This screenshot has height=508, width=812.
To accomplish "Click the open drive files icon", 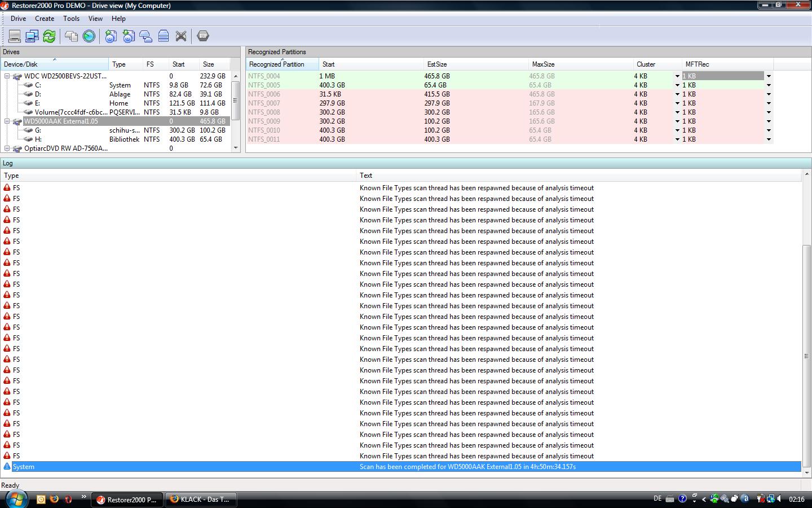I will coord(71,36).
